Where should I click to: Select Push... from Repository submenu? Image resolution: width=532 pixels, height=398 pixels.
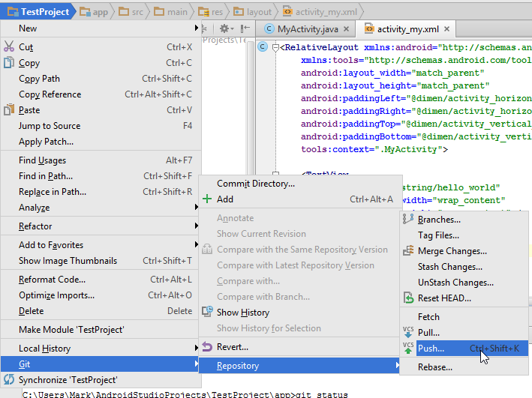tap(431, 349)
